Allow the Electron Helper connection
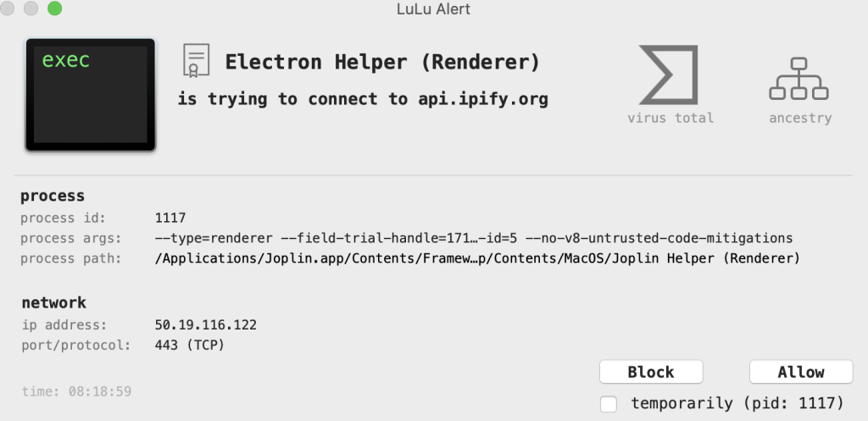Screen dimensions: 868x421 click(x=800, y=372)
